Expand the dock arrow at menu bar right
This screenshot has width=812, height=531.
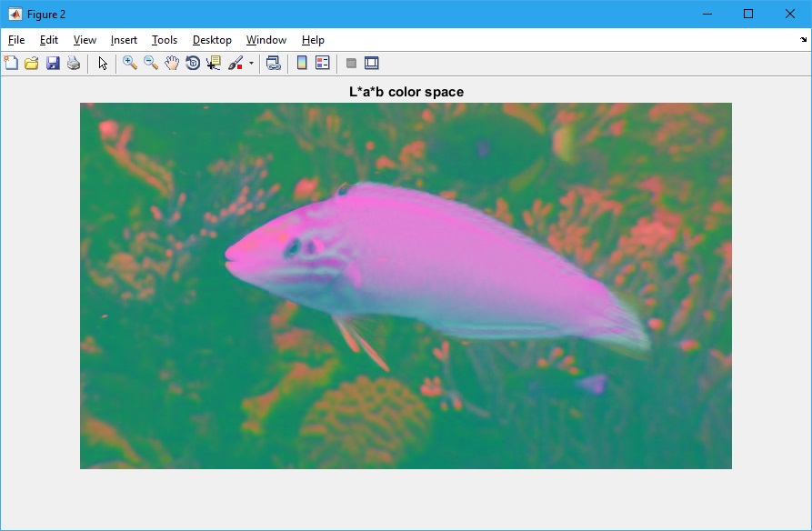click(803, 40)
